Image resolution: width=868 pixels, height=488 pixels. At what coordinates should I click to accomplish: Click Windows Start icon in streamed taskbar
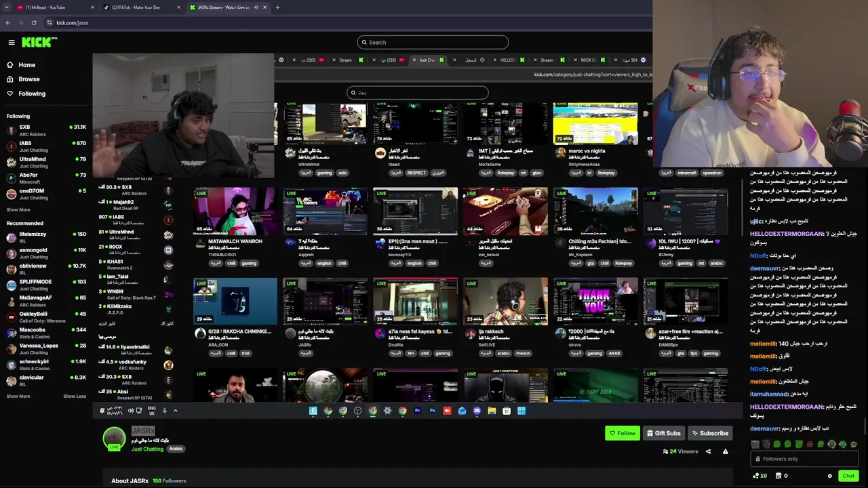click(x=521, y=411)
